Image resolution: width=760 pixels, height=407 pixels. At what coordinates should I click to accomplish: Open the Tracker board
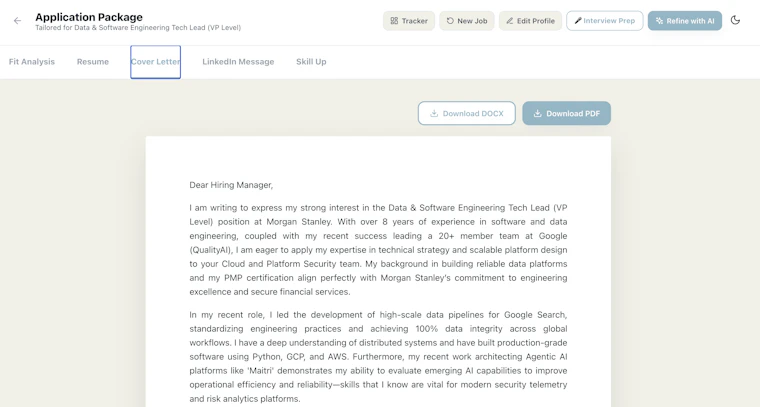pyautogui.click(x=409, y=21)
